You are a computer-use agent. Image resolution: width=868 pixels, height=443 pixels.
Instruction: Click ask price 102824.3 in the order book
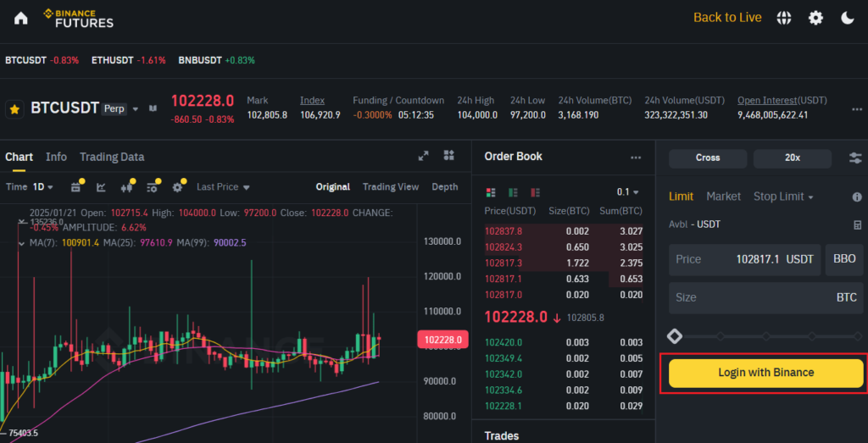coord(504,246)
